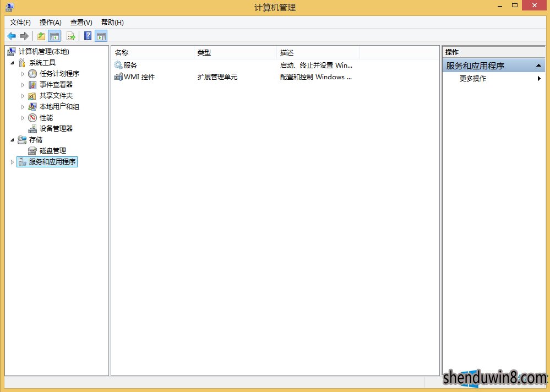
Task: Sort list by 名称 column header
Action: [x=153, y=52]
